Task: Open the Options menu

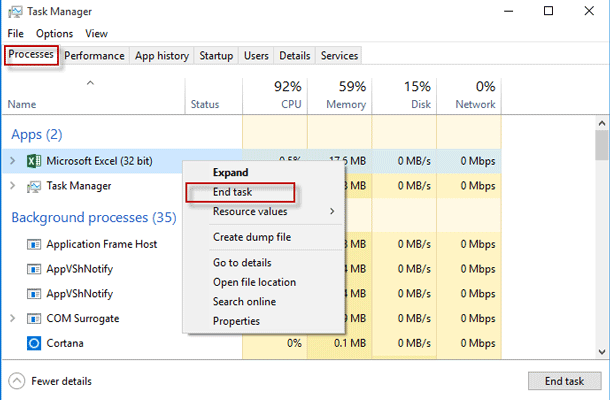Action: pos(54,34)
